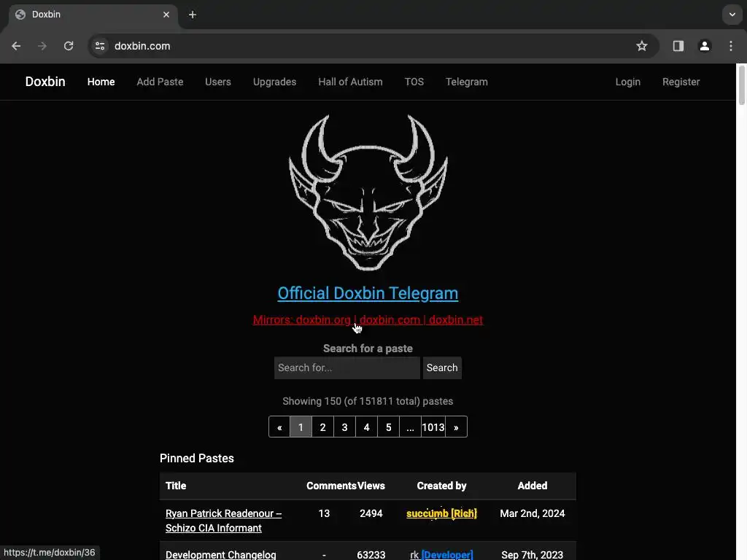Click the Title column header

pos(176,486)
